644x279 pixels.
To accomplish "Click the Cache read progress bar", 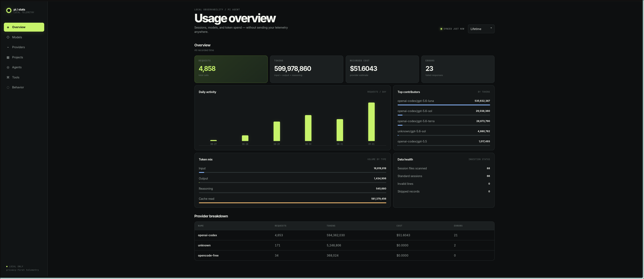I will 293,203.
